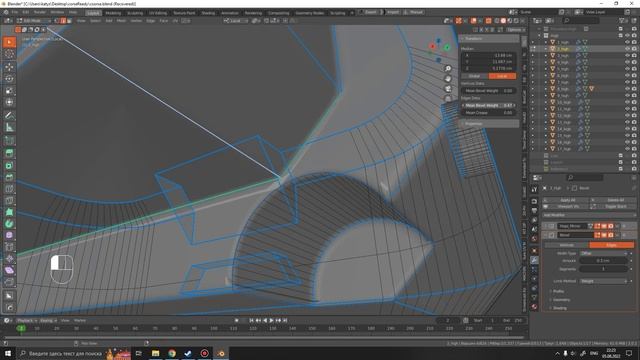Click the Viewport Vis button
The image size is (640, 360).
point(567,207)
